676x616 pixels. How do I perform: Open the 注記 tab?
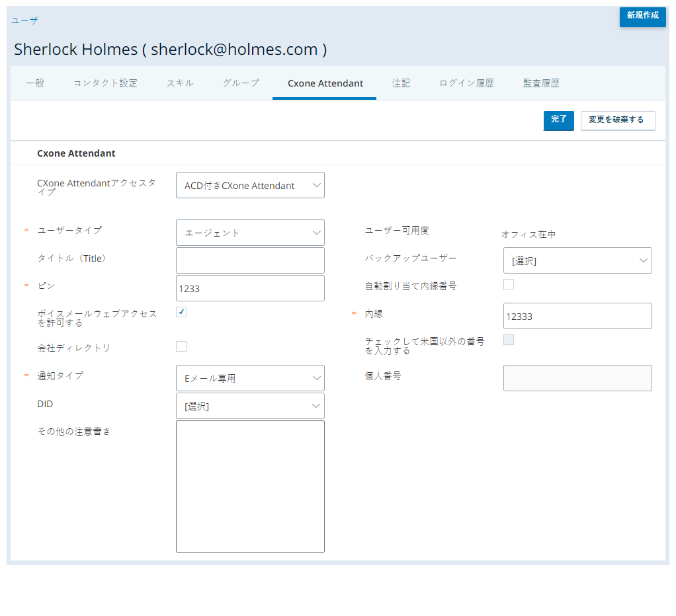pyautogui.click(x=401, y=83)
